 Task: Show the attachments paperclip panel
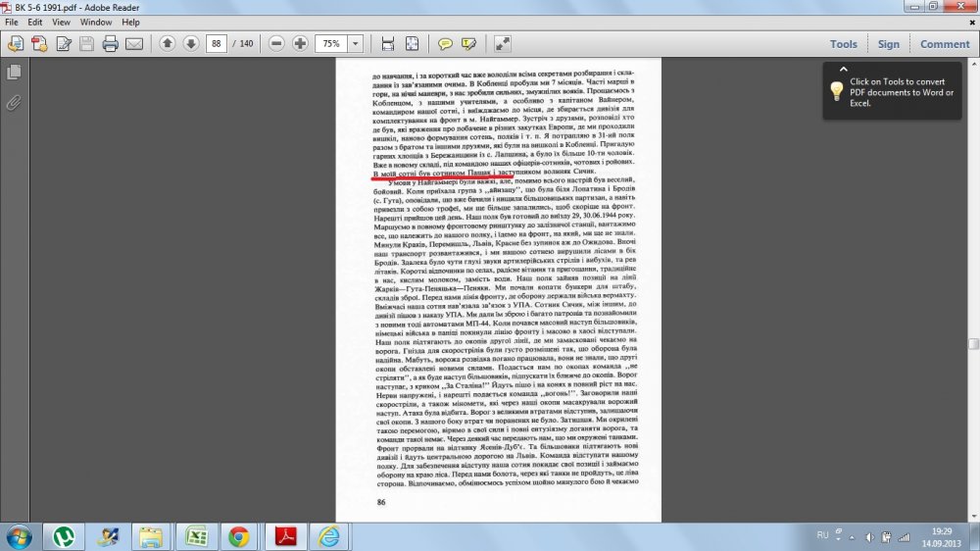14,102
